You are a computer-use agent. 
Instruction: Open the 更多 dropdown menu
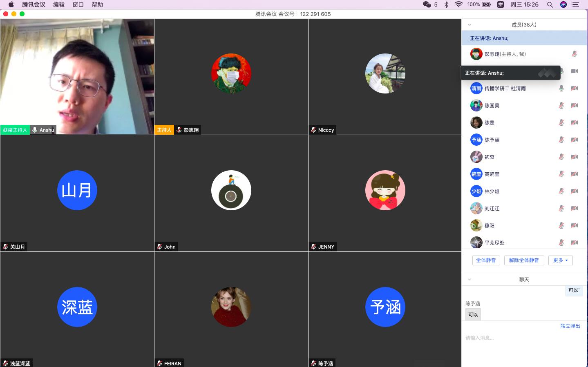(560, 260)
